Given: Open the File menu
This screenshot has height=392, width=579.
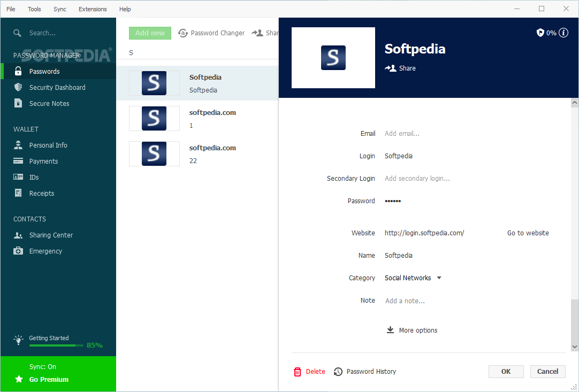Looking at the screenshot, I should (11, 9).
